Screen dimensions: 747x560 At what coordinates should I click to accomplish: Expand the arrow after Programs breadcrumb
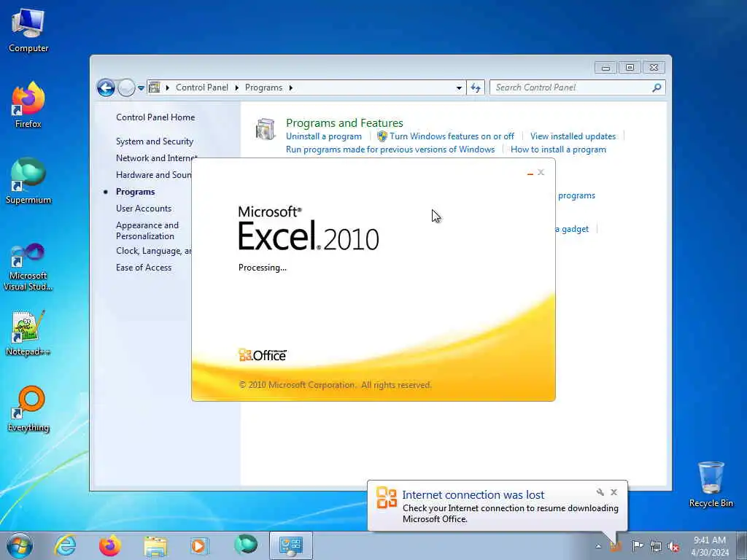click(x=290, y=87)
